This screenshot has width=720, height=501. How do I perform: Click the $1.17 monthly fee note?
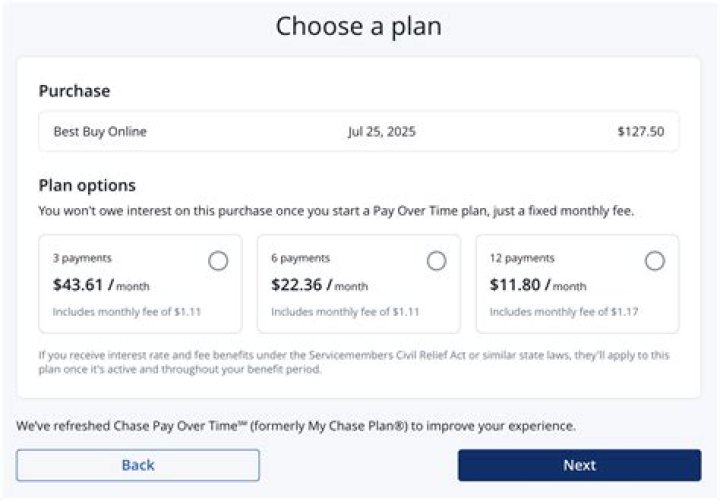[563, 312]
